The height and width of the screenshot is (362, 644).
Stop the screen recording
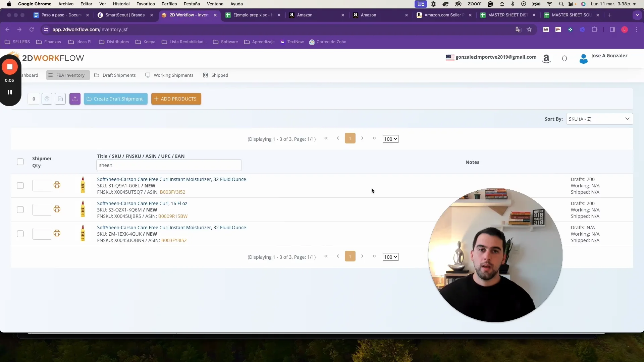[10, 67]
